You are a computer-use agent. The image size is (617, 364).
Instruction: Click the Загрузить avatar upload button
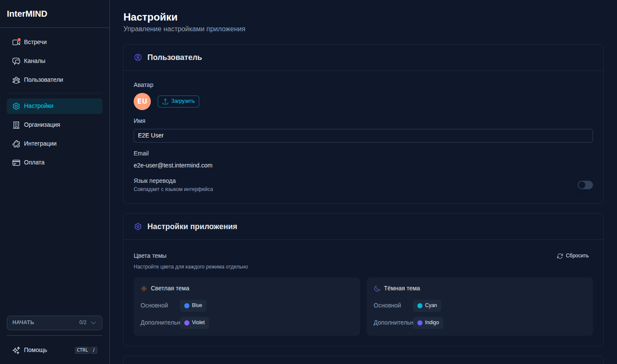tap(178, 101)
